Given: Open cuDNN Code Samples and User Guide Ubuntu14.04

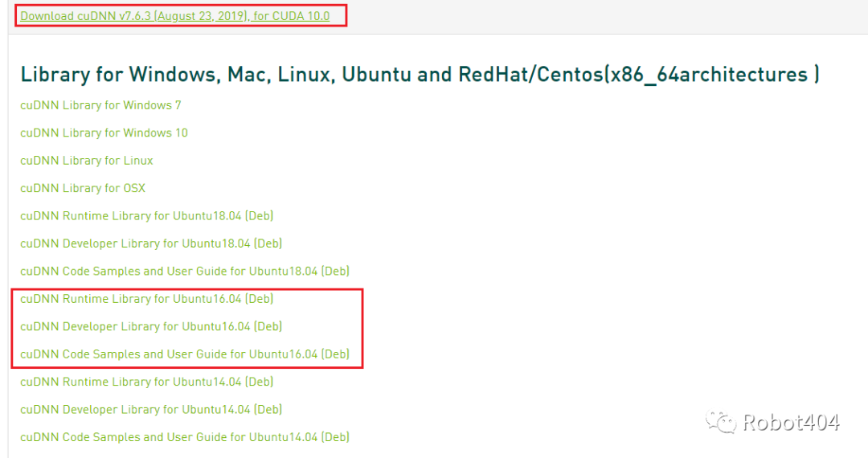Looking at the screenshot, I should (x=185, y=437).
